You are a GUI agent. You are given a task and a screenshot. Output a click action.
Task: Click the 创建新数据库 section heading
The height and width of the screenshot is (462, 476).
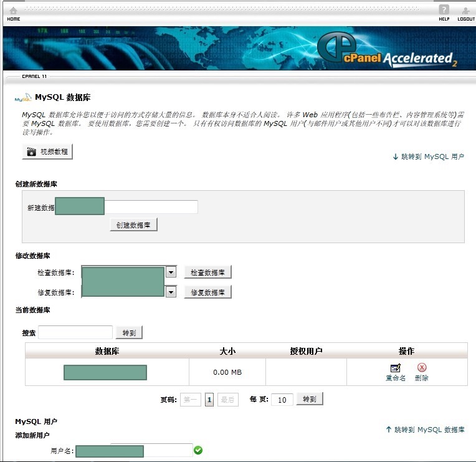36,184
